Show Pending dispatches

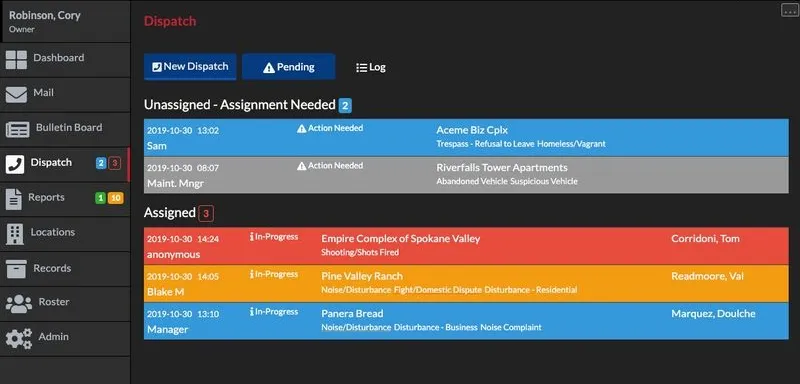(289, 67)
